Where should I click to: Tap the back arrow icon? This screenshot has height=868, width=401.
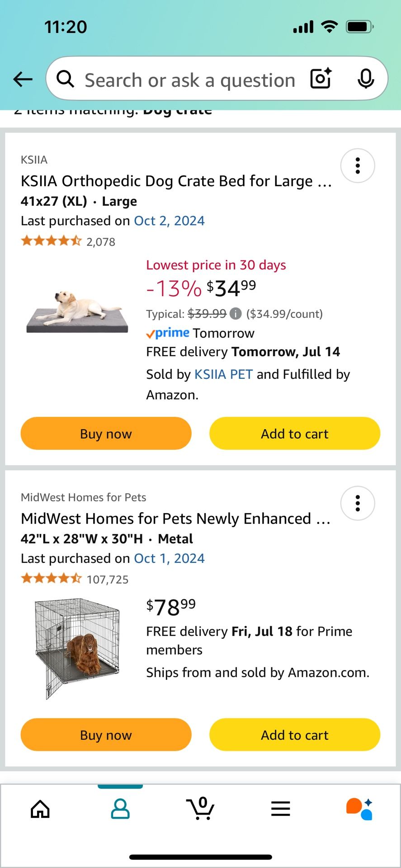[23, 80]
